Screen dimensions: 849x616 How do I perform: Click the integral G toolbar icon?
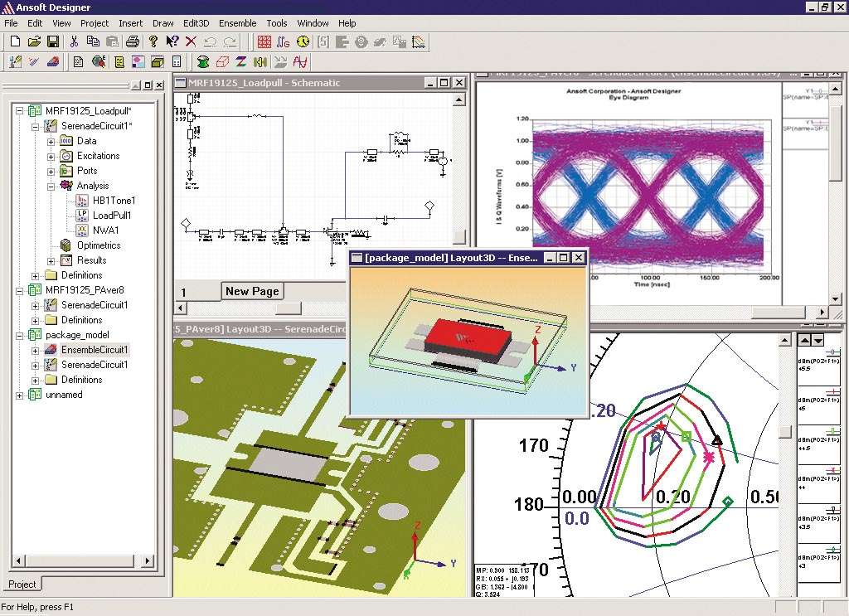(284, 41)
